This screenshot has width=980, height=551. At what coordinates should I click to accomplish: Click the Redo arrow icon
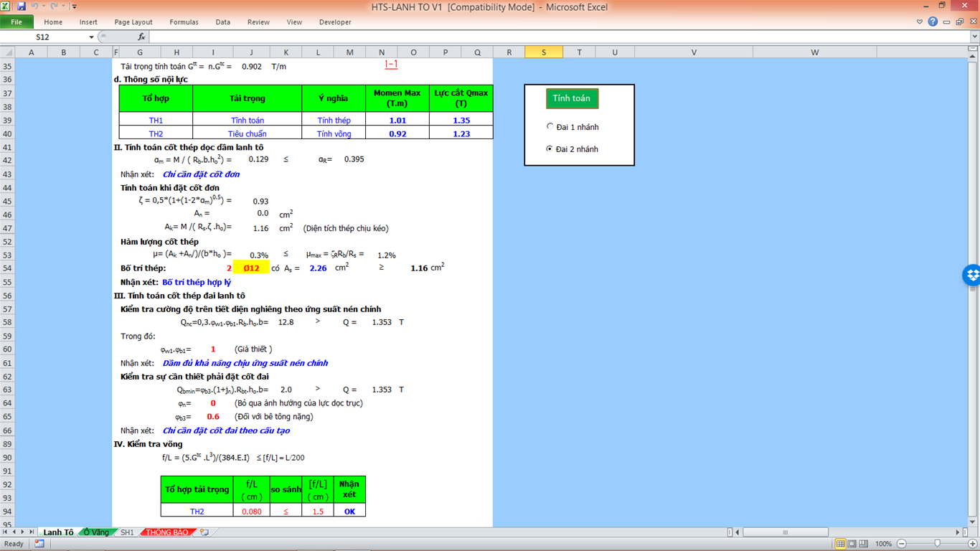pyautogui.click(x=54, y=6)
